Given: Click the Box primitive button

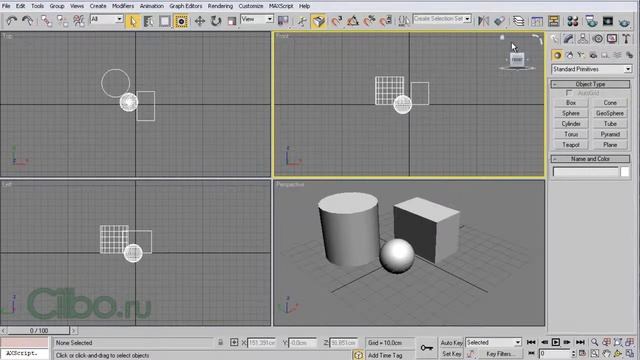Looking at the screenshot, I should (571, 103).
